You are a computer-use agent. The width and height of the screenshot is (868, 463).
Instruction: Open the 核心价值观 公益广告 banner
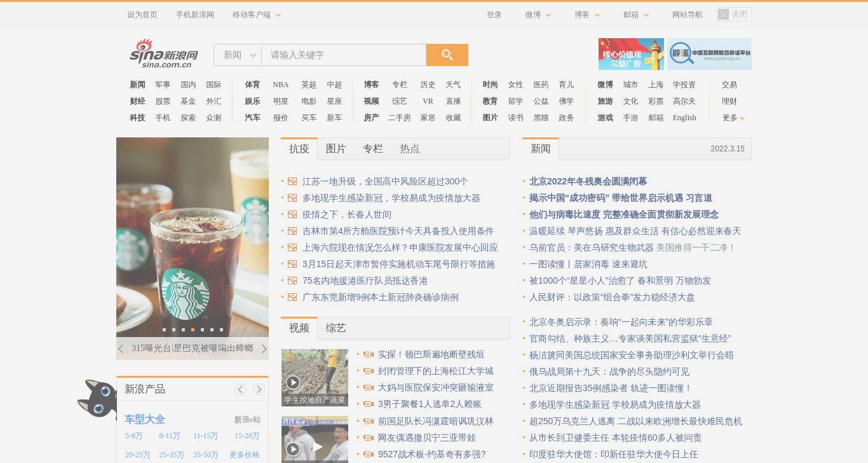coord(631,54)
